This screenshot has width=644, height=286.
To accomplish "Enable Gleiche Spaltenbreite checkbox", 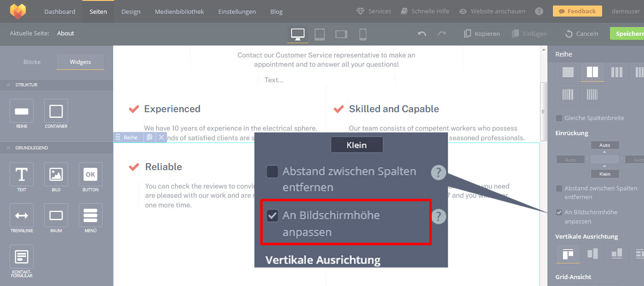I will 559,118.
